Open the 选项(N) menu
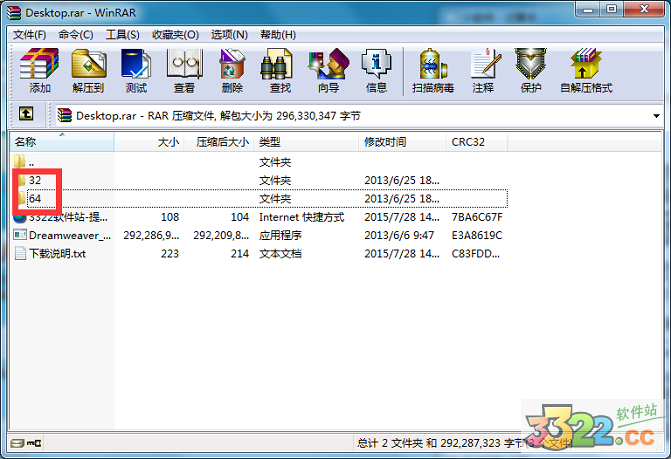671x459 pixels. (229, 35)
